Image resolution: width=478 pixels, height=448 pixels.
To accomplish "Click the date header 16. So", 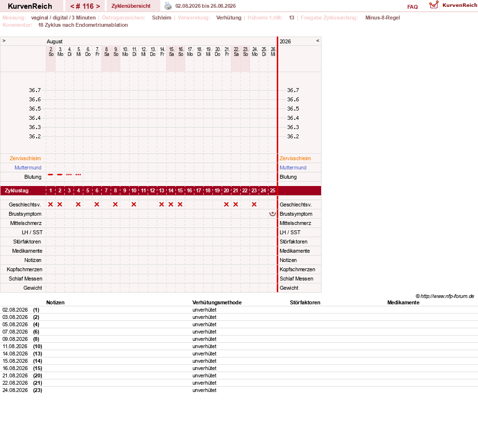I will coord(181,52).
